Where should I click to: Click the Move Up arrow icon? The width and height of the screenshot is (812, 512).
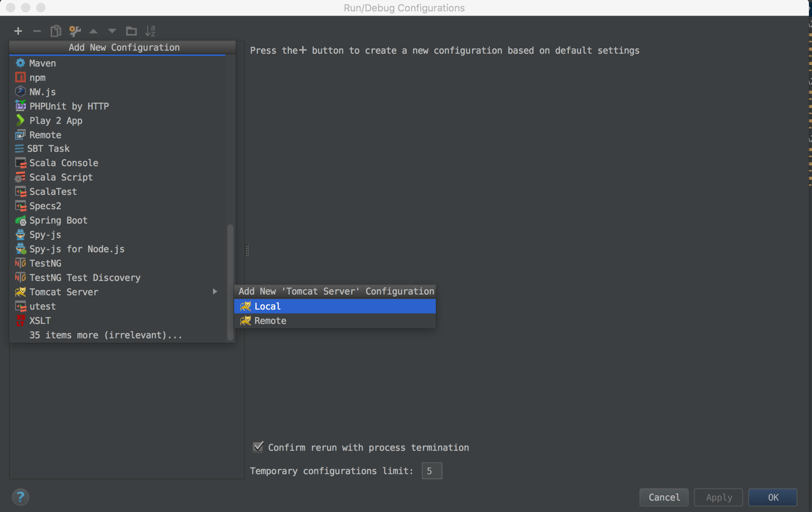[x=93, y=31]
